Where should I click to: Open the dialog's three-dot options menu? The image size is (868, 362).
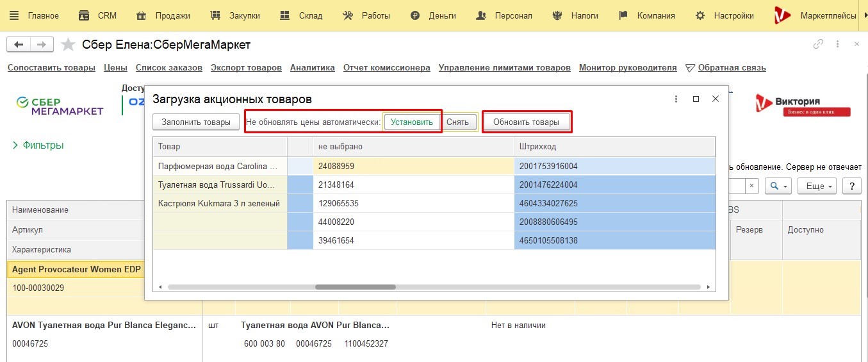coord(676,99)
